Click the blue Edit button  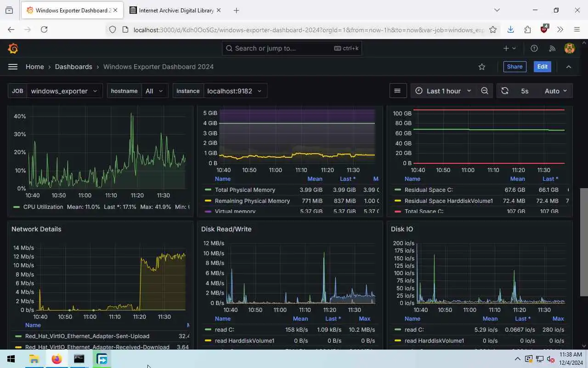(543, 67)
